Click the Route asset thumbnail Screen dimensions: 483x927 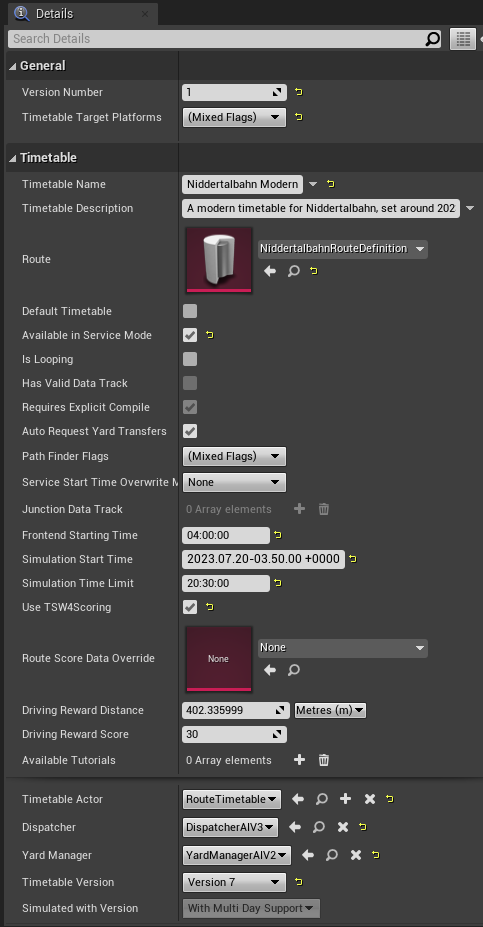(219, 260)
